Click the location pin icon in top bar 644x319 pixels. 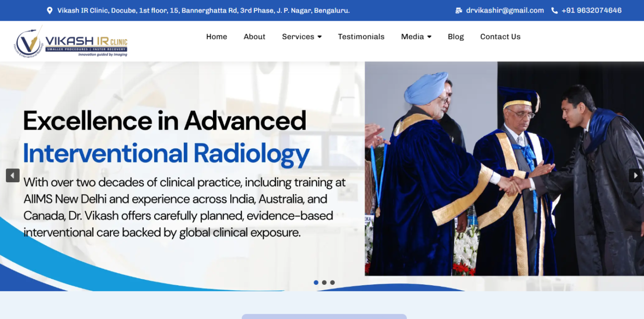[50, 10]
